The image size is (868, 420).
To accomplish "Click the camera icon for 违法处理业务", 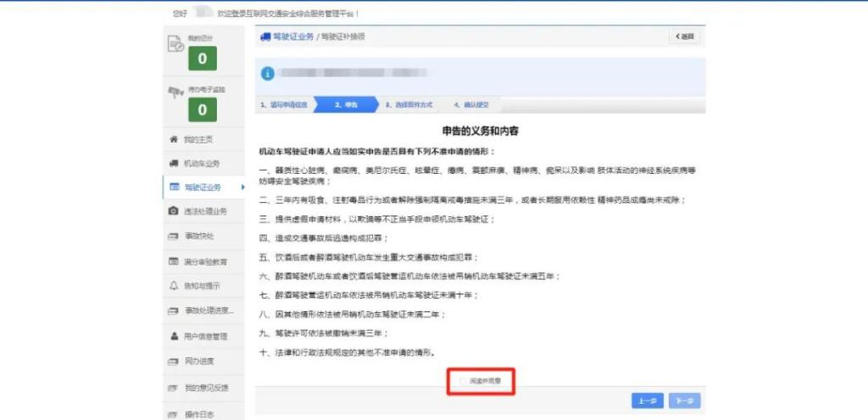I will click(174, 210).
